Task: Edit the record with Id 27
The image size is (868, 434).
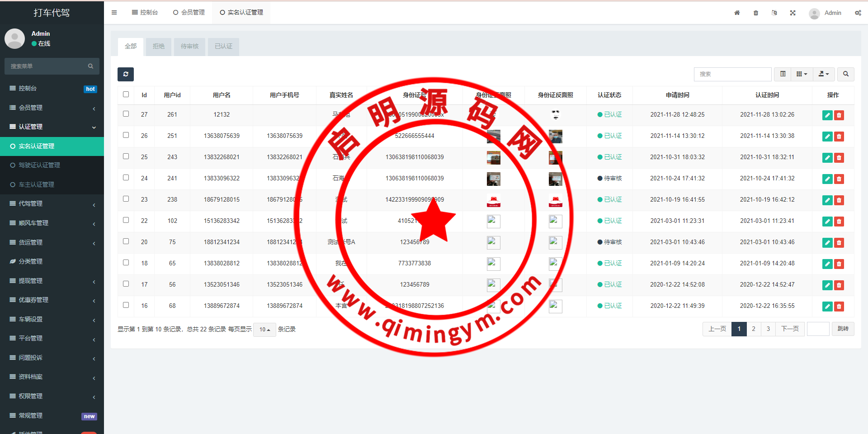Action: (x=827, y=115)
